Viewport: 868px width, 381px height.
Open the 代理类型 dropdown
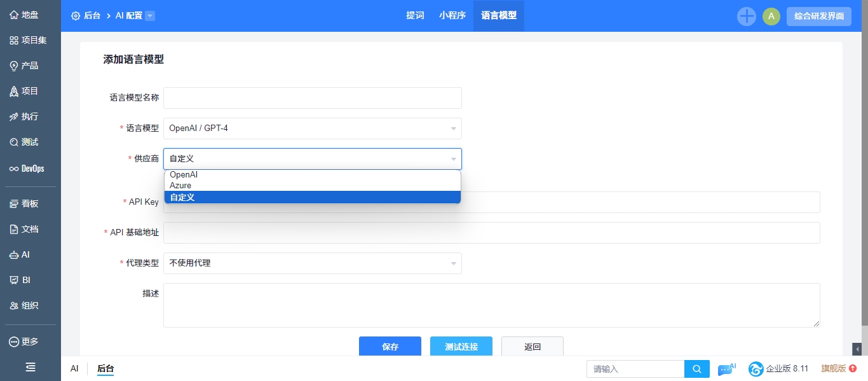(313, 263)
